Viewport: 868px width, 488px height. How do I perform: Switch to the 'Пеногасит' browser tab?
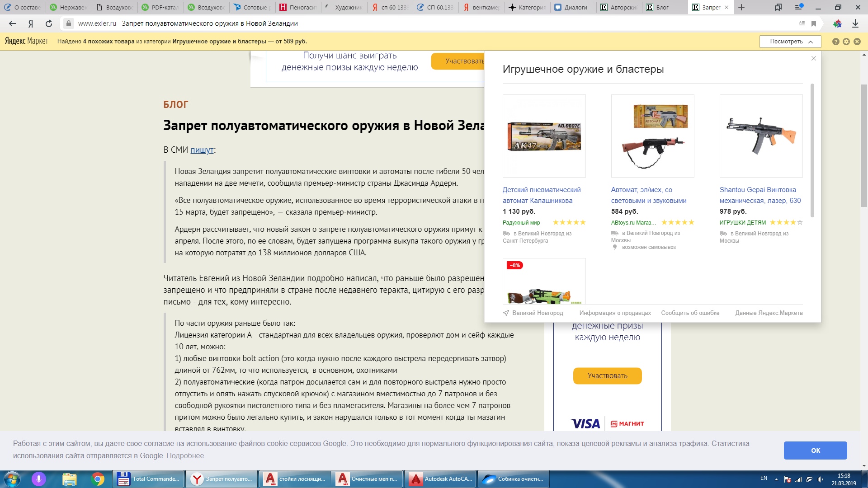coord(298,7)
